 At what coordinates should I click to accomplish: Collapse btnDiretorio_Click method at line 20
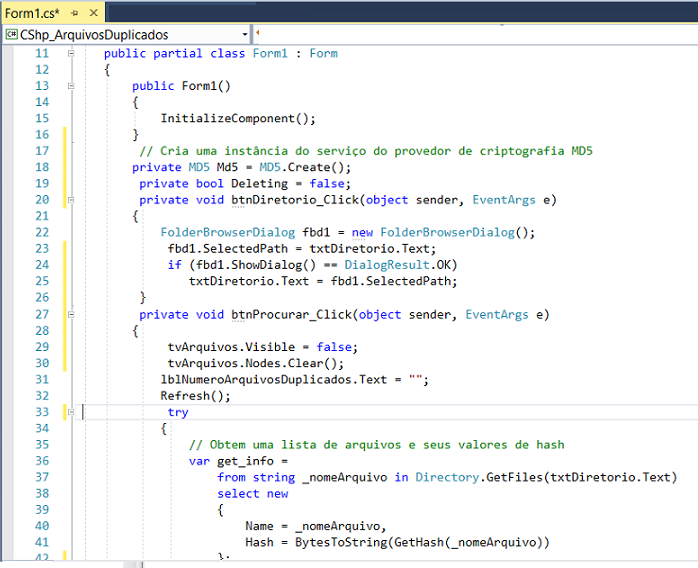pyautogui.click(x=71, y=200)
